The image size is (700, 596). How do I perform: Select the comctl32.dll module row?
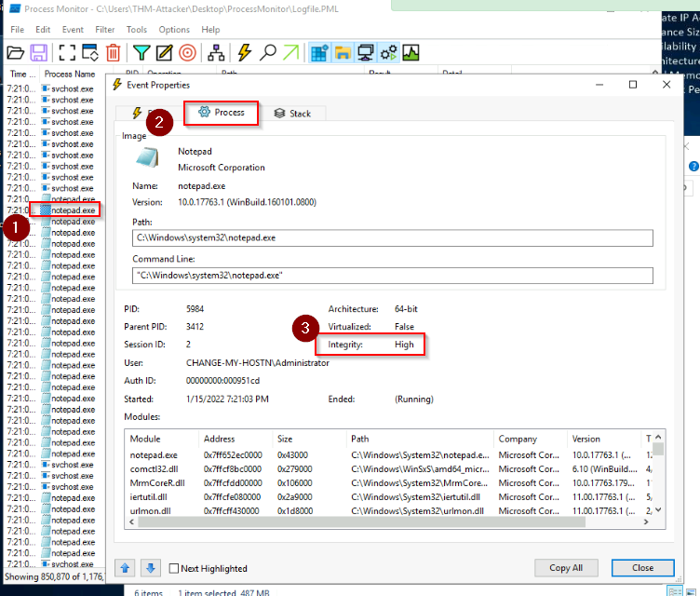point(388,469)
